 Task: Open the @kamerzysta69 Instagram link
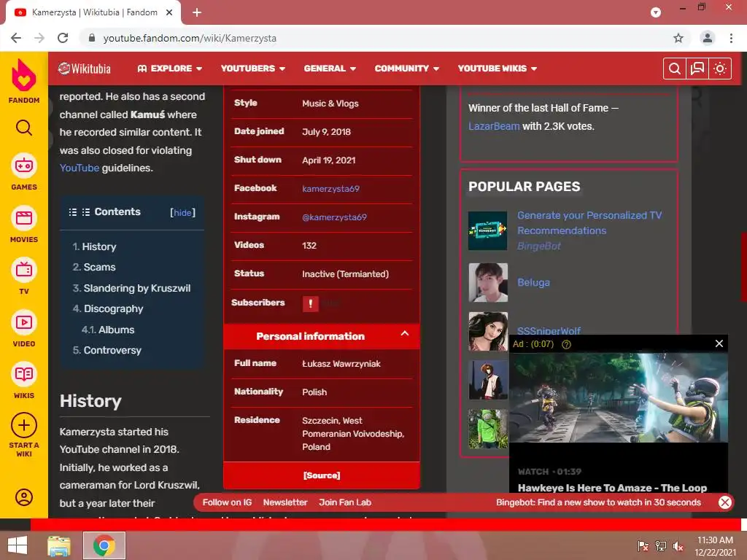coord(334,217)
